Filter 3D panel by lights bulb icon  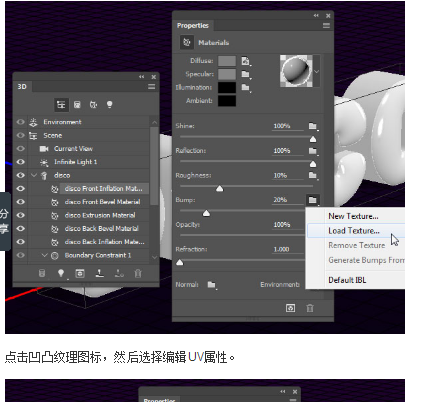(x=109, y=105)
